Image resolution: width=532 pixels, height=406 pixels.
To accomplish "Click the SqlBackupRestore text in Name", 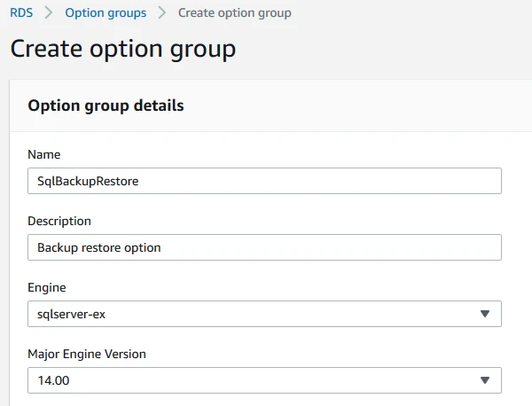I will point(88,181).
